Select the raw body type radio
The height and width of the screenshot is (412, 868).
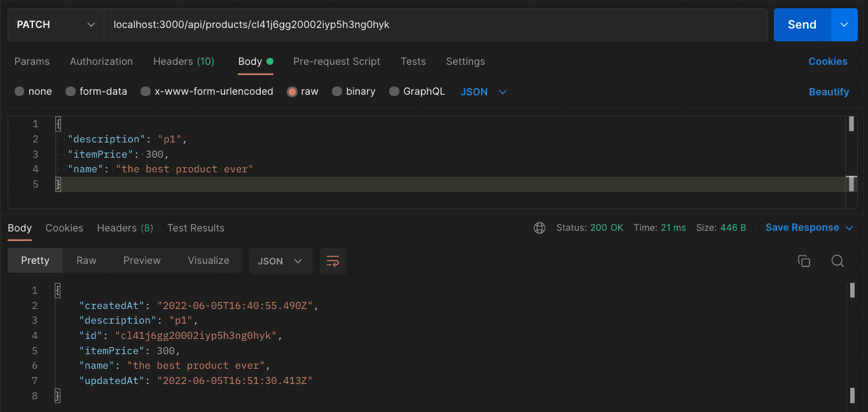292,92
